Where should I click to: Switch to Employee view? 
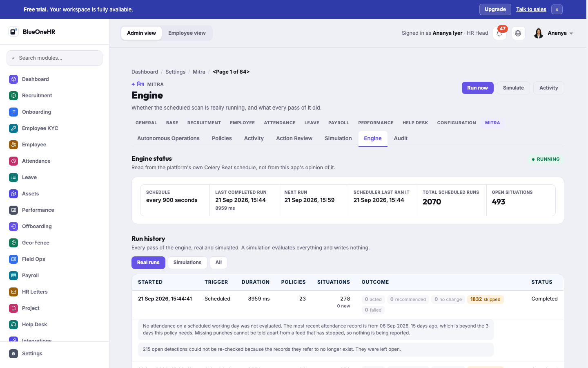[187, 33]
